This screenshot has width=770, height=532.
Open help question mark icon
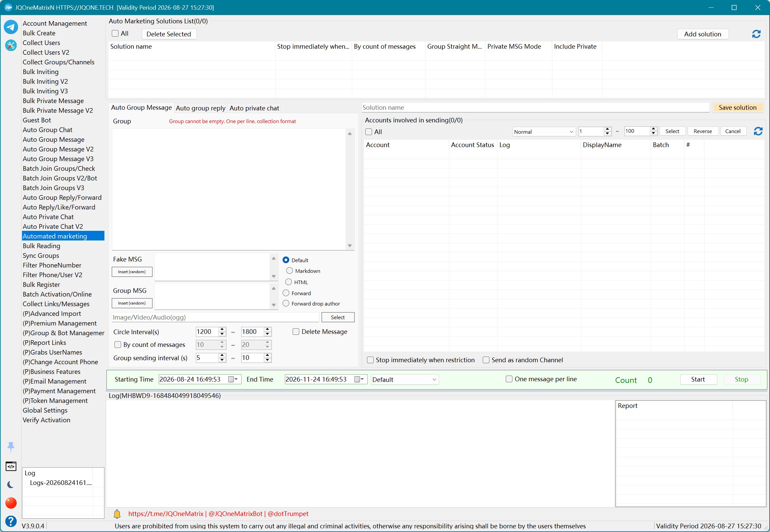[11, 521]
